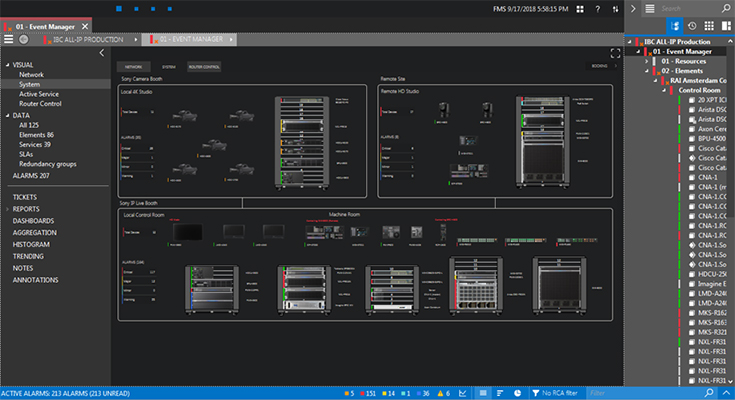Screen dimensions: 735x400
Task: Switch to the ROUTER CONTROL tab
Action: coord(204,67)
